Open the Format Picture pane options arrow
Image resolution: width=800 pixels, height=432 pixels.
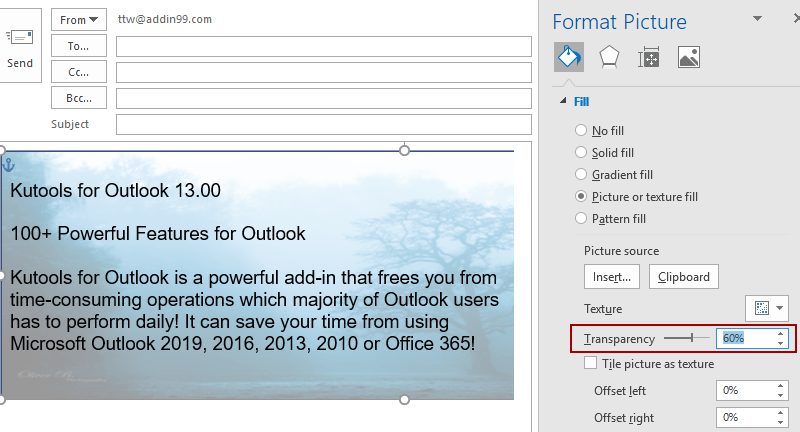pyautogui.click(x=756, y=19)
